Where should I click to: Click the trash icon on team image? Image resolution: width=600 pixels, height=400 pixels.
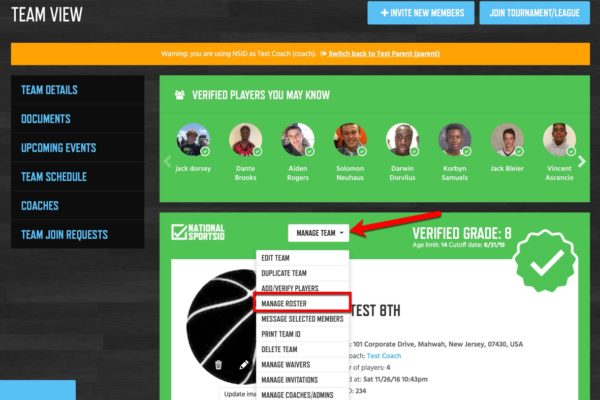(218, 365)
